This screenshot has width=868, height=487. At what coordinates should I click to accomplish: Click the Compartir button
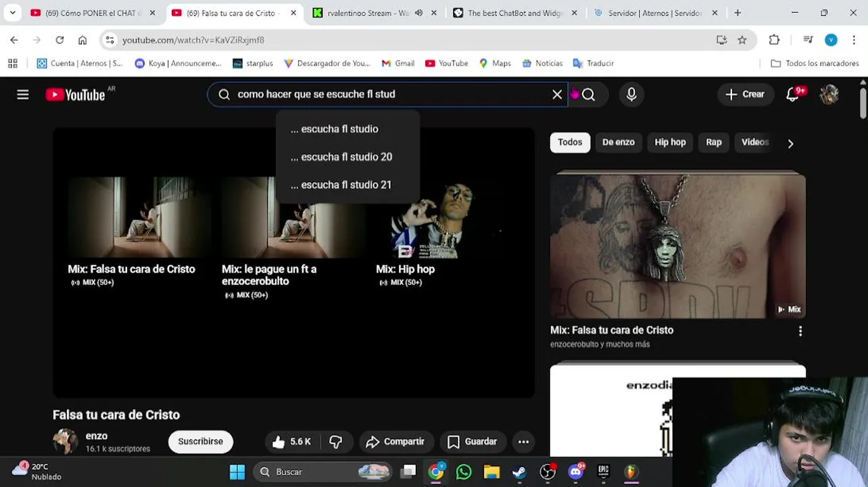(395, 442)
